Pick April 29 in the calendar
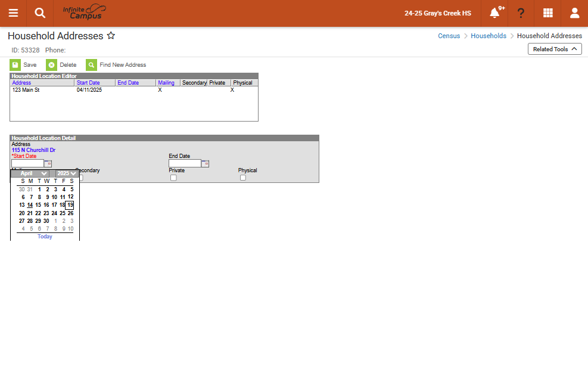This screenshot has width=588, height=382. (x=38, y=221)
